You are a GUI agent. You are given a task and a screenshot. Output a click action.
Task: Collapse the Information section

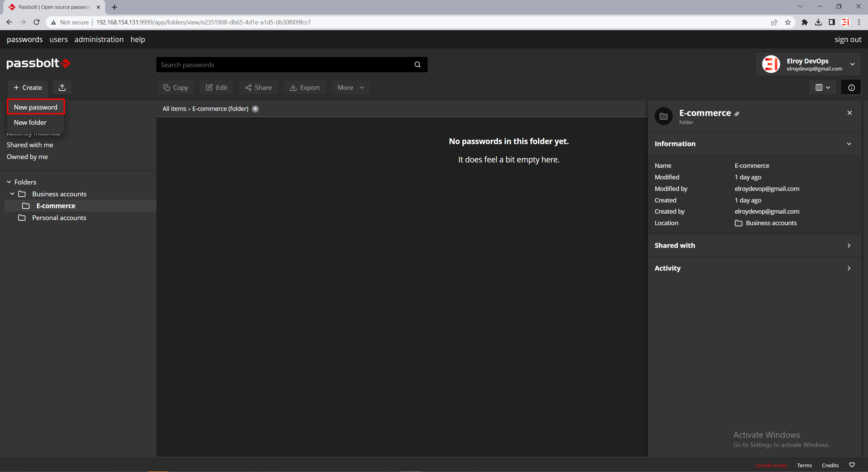pos(849,144)
